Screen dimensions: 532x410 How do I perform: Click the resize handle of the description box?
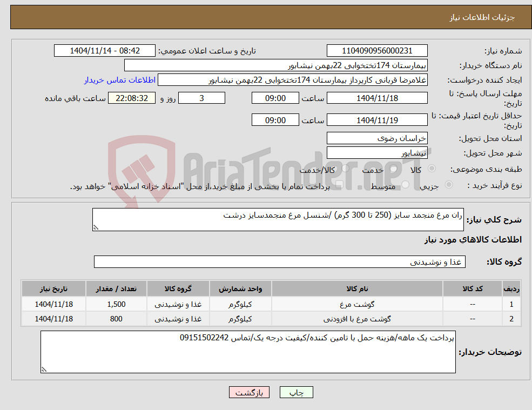96,228
